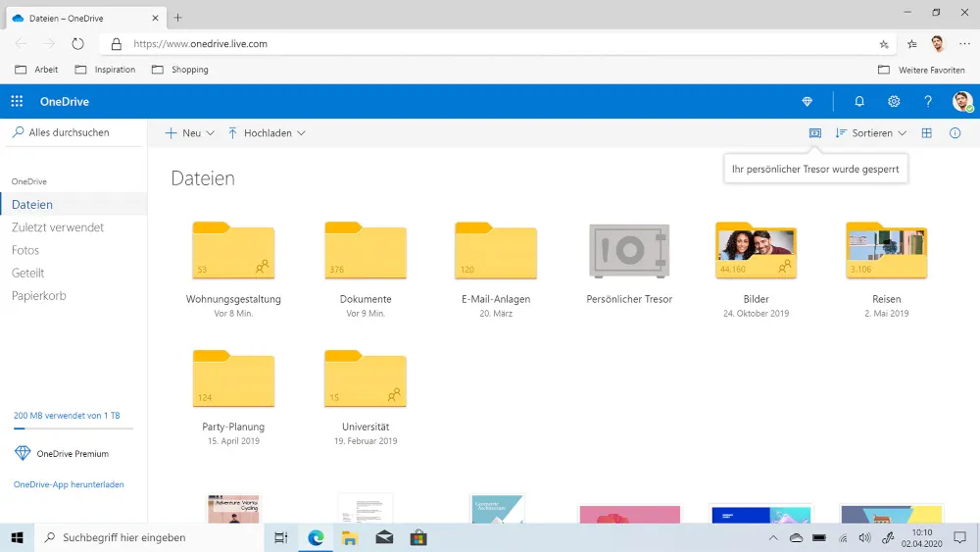Open the Persönlicher Tresor vault folder

628,251
